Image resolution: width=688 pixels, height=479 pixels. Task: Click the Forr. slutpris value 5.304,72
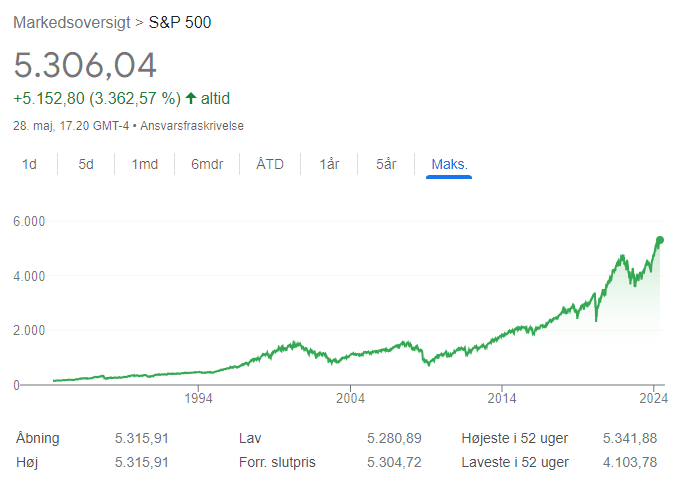click(x=395, y=462)
